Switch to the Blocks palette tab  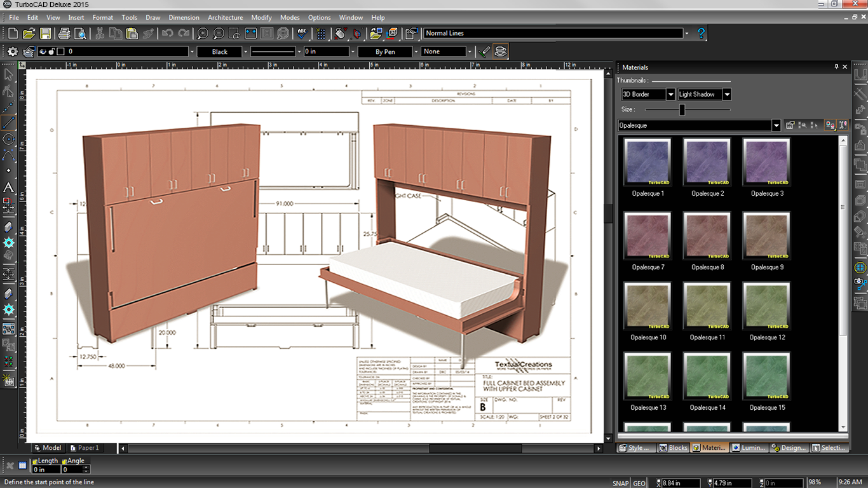tap(673, 448)
